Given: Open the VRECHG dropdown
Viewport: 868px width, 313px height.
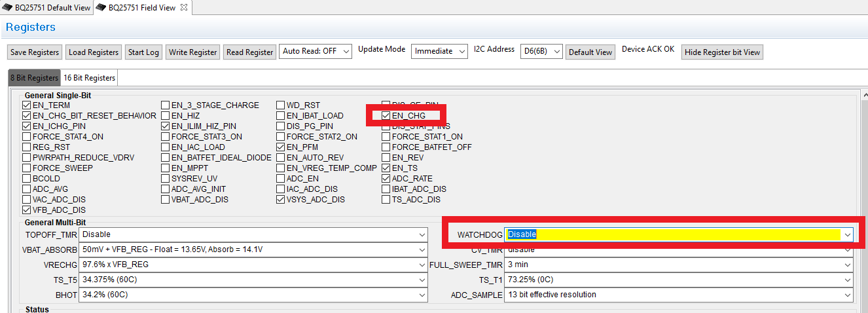Looking at the screenshot, I should [x=253, y=265].
